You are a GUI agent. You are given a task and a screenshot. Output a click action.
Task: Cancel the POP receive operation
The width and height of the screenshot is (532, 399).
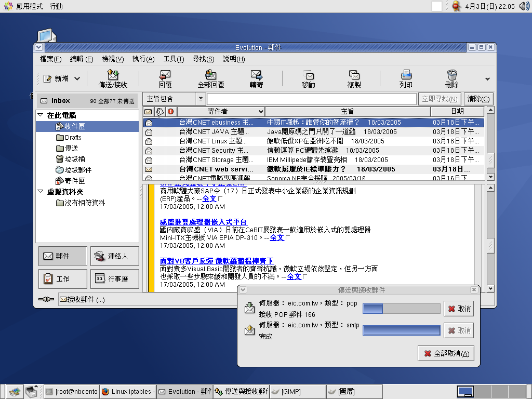coord(459,309)
